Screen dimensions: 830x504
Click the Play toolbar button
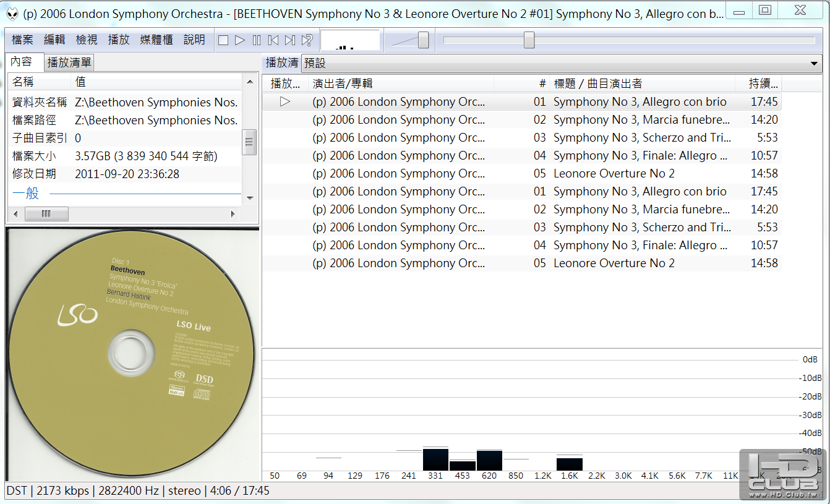point(240,40)
